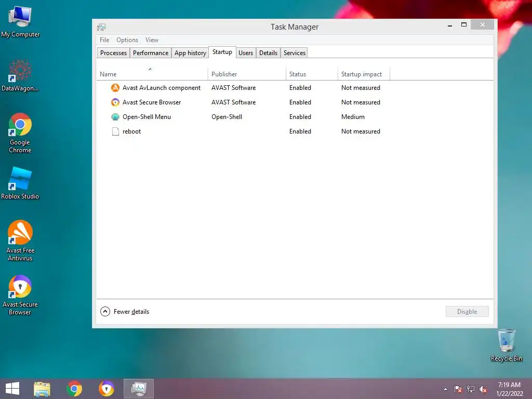Open File Explorer from the taskbar

click(x=42, y=389)
